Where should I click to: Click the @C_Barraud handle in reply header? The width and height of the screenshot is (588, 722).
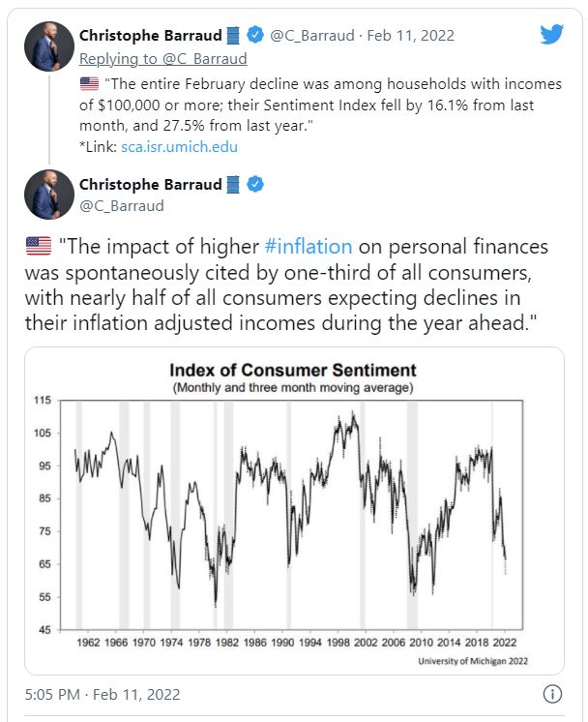312,36
